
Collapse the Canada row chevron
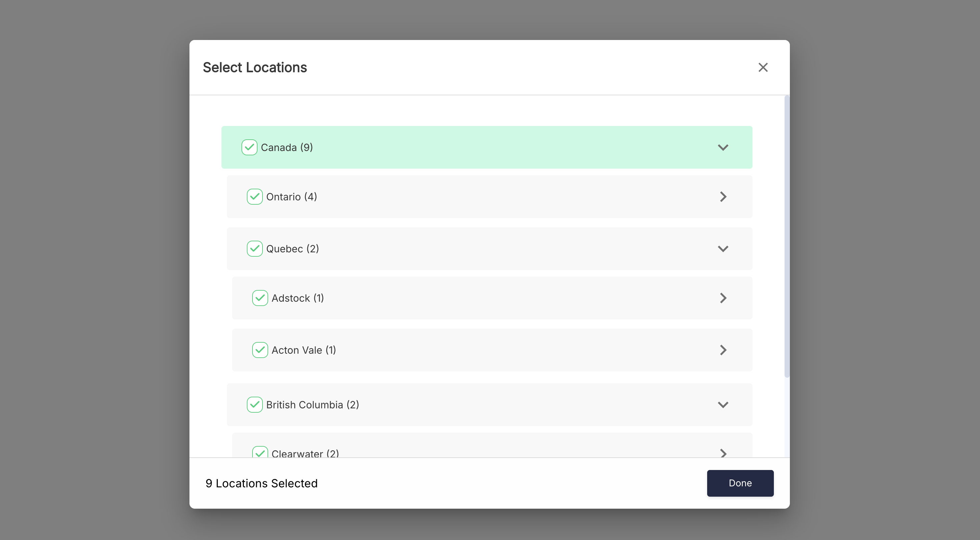(x=723, y=147)
